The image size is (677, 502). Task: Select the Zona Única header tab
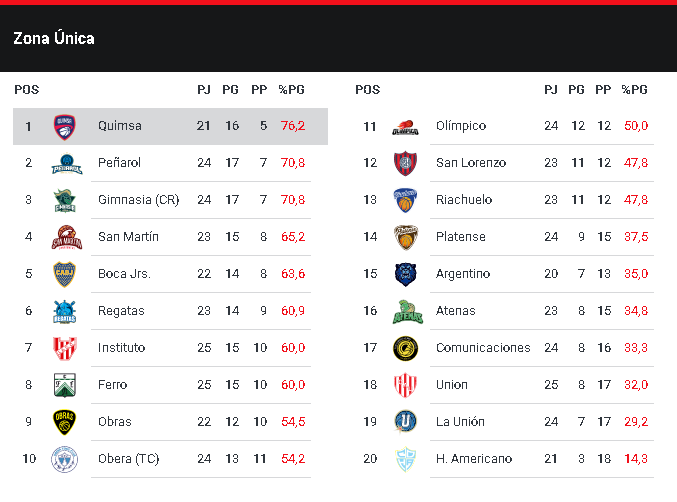click(54, 39)
